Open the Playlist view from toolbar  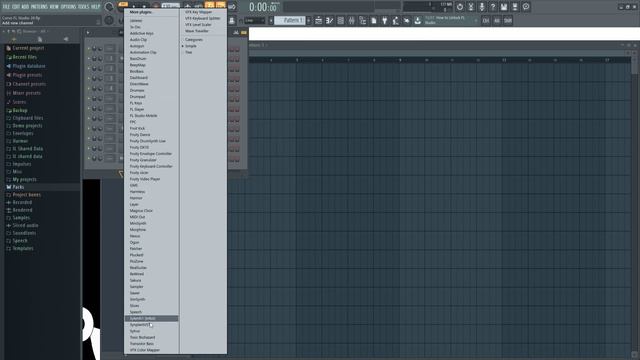point(319,20)
